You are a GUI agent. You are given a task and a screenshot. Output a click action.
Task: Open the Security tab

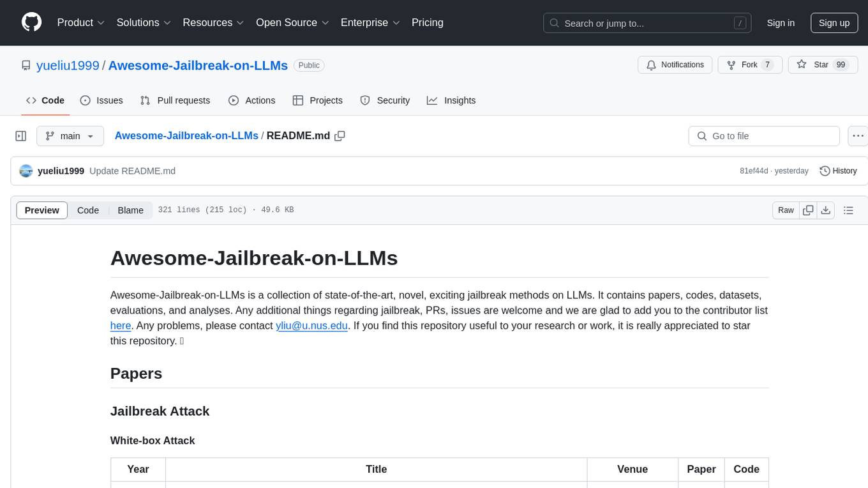point(385,100)
